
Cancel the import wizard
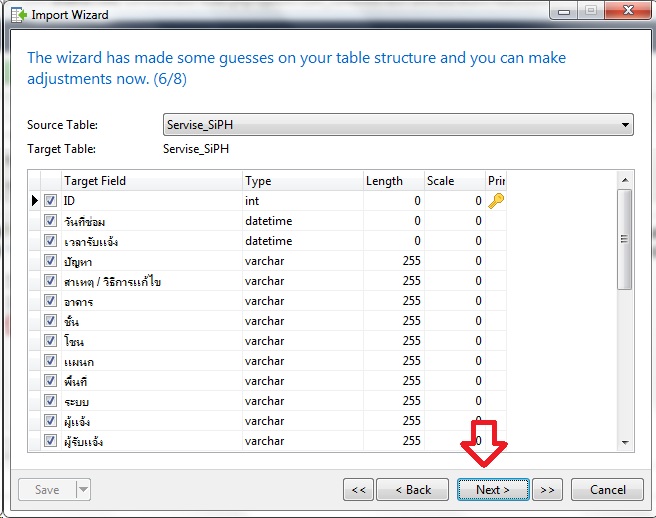[607, 490]
